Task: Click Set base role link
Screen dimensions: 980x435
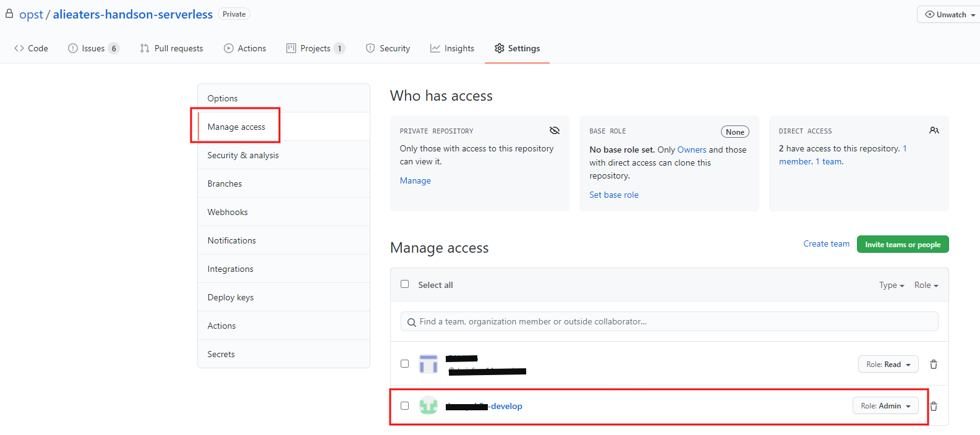Action: coord(614,195)
